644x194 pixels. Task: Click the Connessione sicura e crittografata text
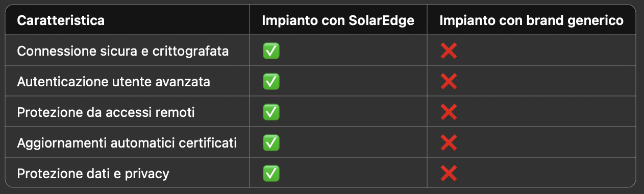(123, 51)
